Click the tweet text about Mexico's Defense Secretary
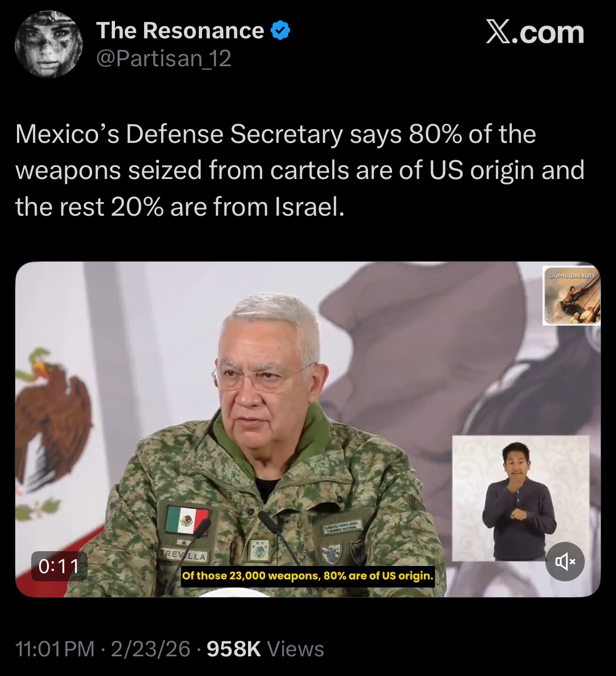 (300, 170)
